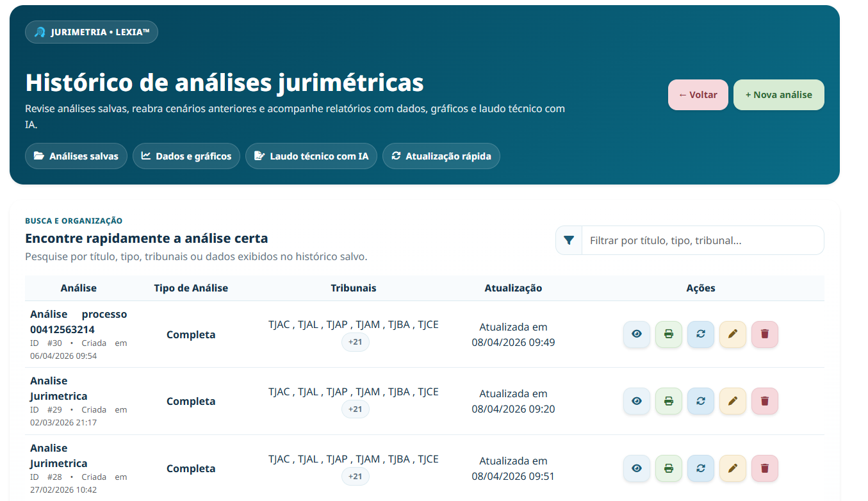Print the Analise Jurimetrica ID #29
Screen dimensions: 868x501
[668, 400]
